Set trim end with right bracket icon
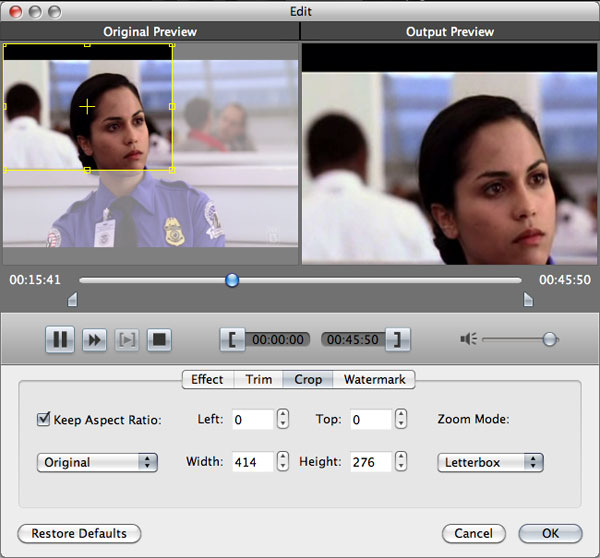 (x=398, y=340)
